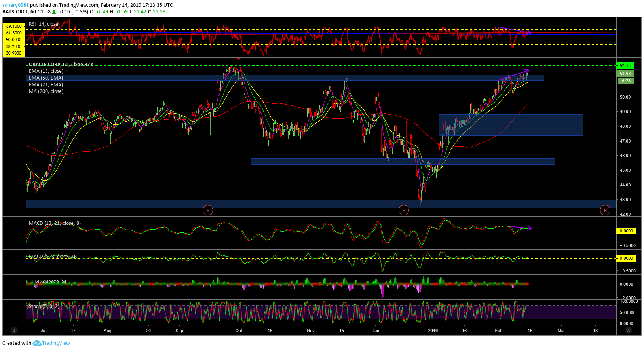Click the Nov label on the time axis
This screenshot has width=644, height=350.
tap(311, 331)
